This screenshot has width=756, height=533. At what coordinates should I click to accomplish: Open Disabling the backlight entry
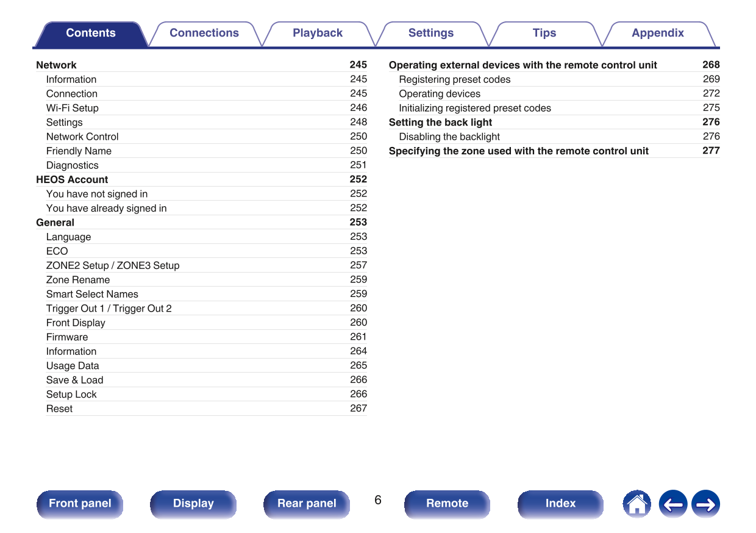click(x=449, y=137)
